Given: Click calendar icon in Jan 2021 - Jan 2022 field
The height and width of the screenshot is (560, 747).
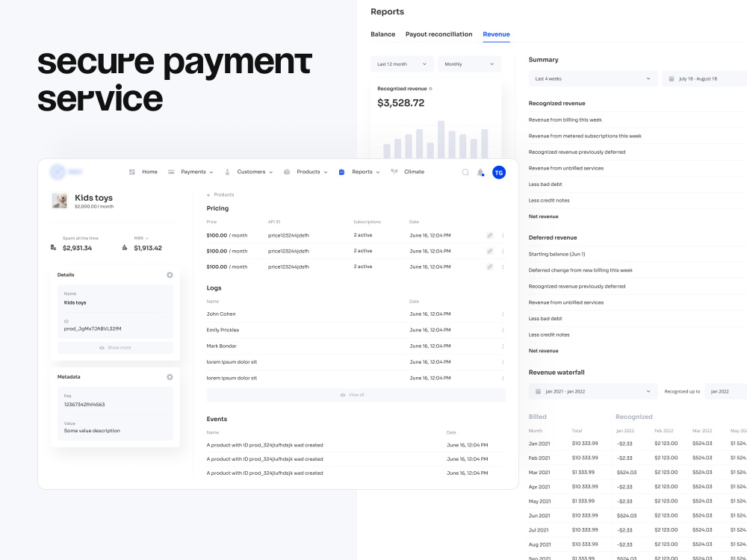Looking at the screenshot, I should 538,391.
